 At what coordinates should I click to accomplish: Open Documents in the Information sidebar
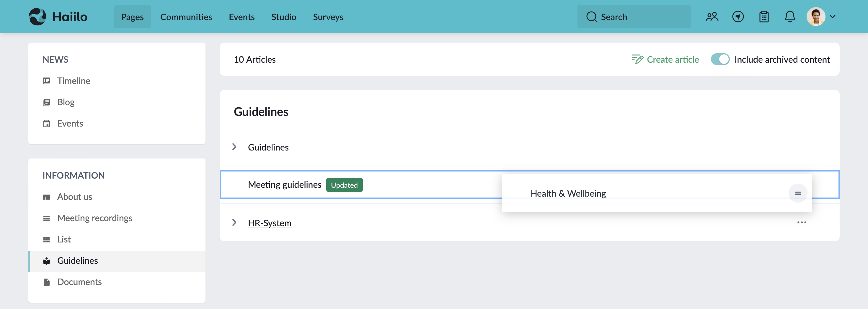point(79,282)
